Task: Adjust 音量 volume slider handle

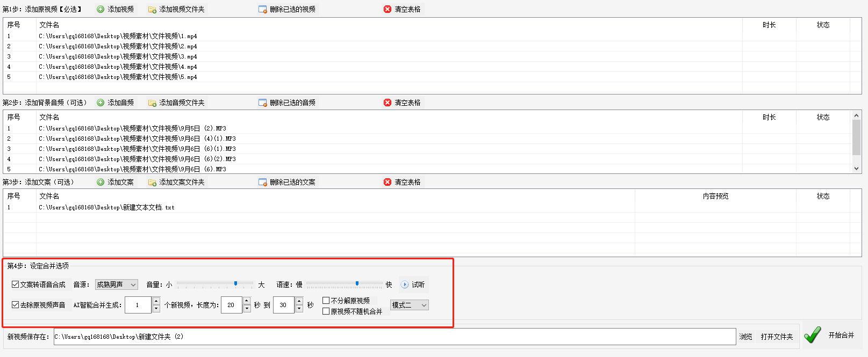Action: point(235,283)
